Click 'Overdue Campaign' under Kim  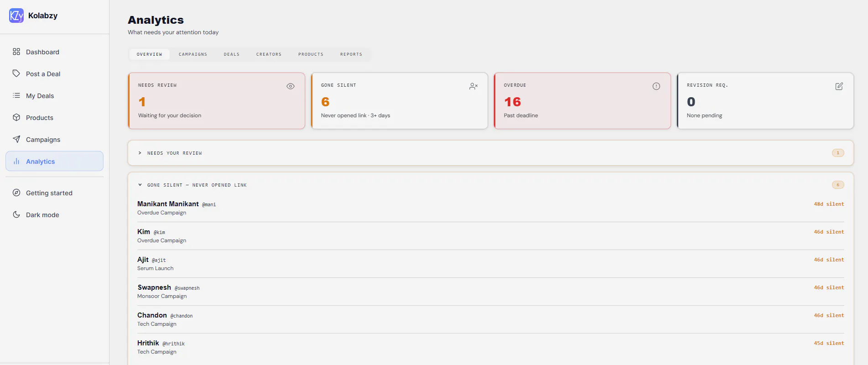pyautogui.click(x=162, y=240)
